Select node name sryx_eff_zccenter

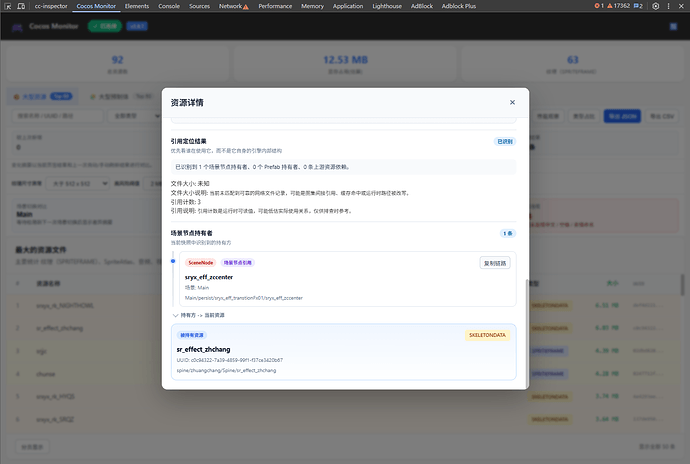coord(209,277)
